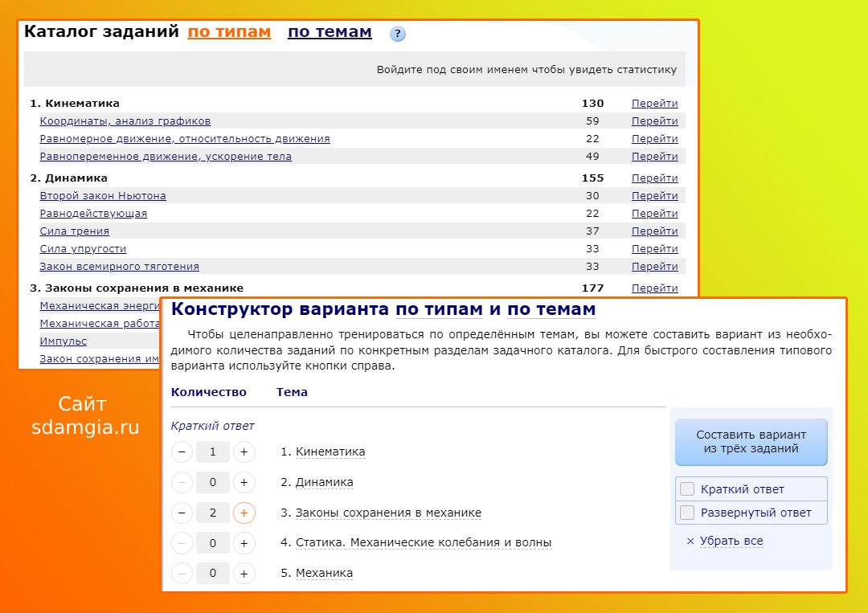Increase the Динамика task count

(244, 482)
